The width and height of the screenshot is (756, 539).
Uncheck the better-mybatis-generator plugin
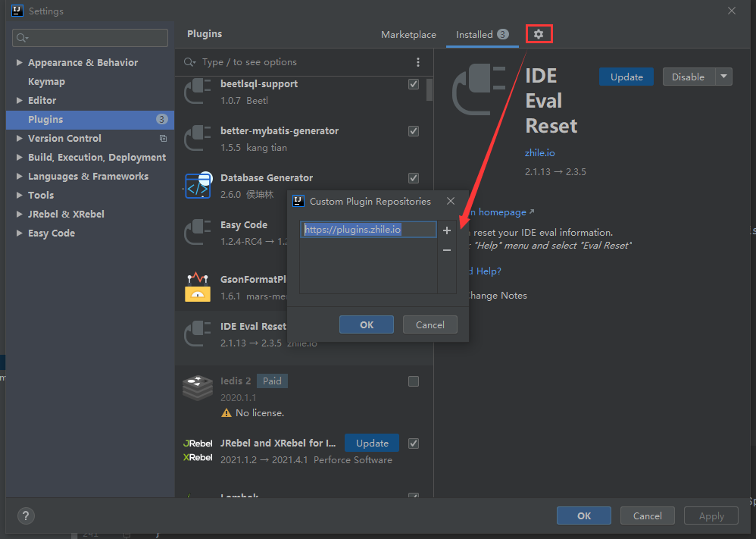click(413, 130)
